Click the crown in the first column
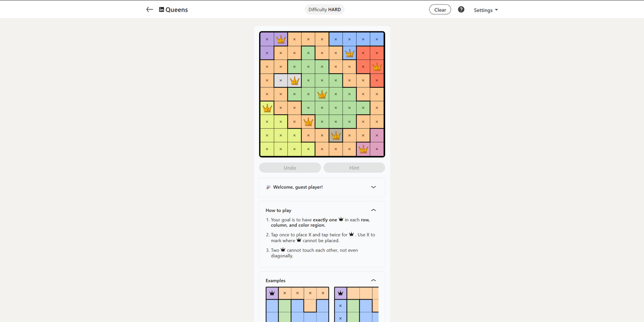This screenshot has height=322, width=644. [x=267, y=108]
